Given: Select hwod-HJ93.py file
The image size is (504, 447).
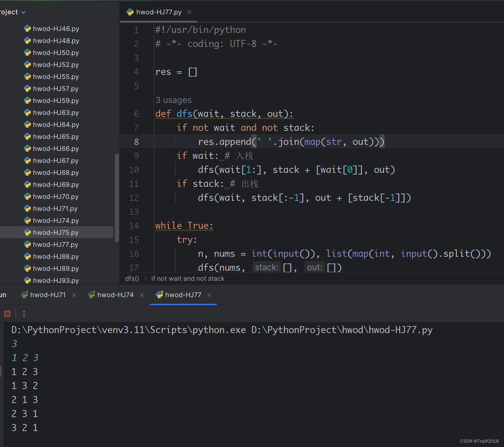Looking at the screenshot, I should click(56, 280).
